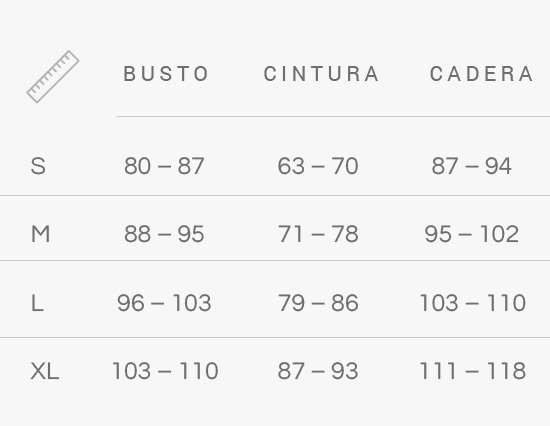550x426 pixels.
Task: Select the CADERA column header
Action: coord(481,74)
